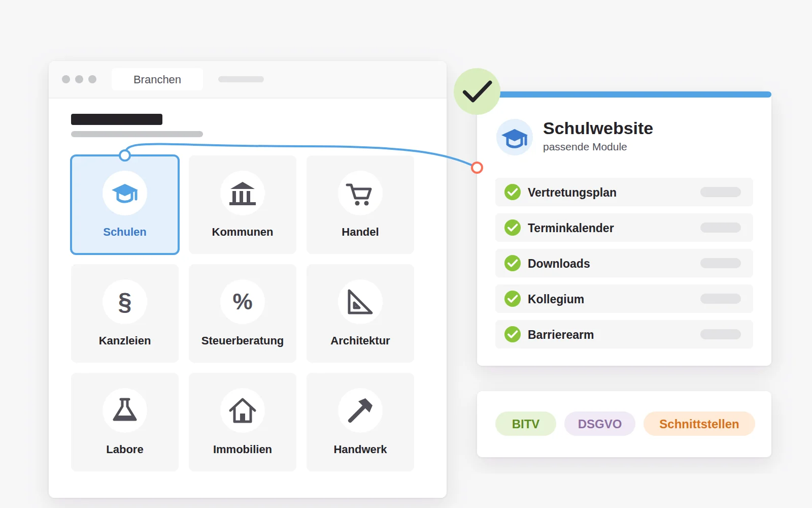Image resolution: width=812 pixels, height=508 pixels.
Task: Click the Schulwebsite graduation cap icon
Action: 515,137
